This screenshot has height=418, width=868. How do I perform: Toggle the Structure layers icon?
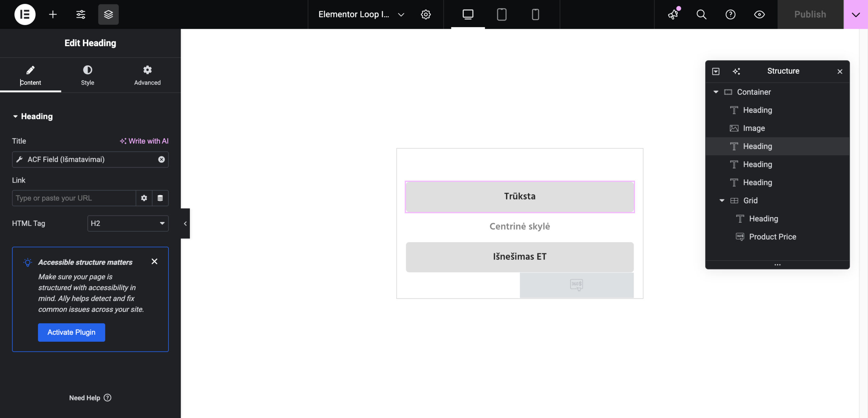[x=108, y=14]
